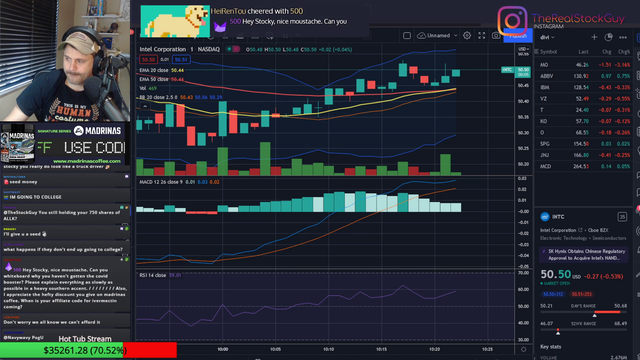
Task: Click 52-week range slider marker
Action: point(558,333)
